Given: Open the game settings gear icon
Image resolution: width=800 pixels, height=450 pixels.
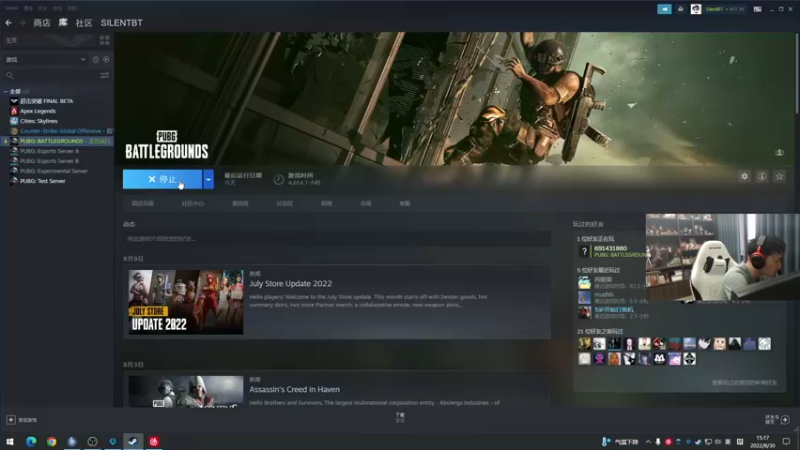Looking at the screenshot, I should point(744,177).
